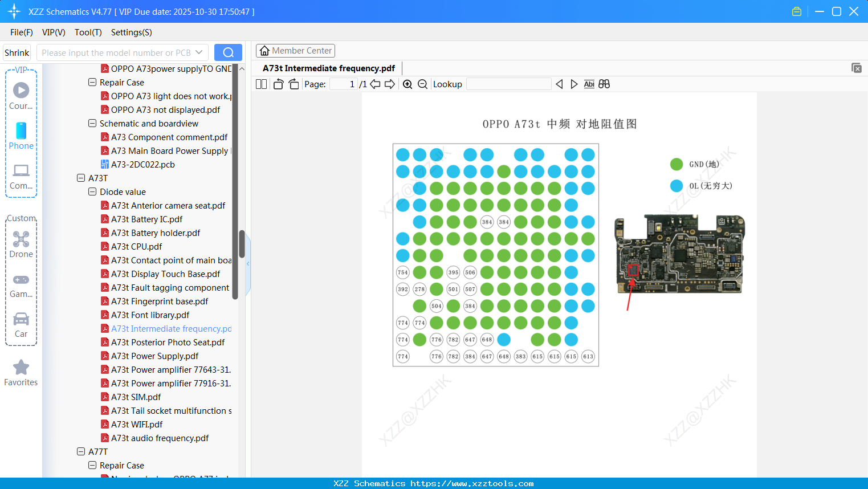Open Favorites from the sidebar

(21, 373)
